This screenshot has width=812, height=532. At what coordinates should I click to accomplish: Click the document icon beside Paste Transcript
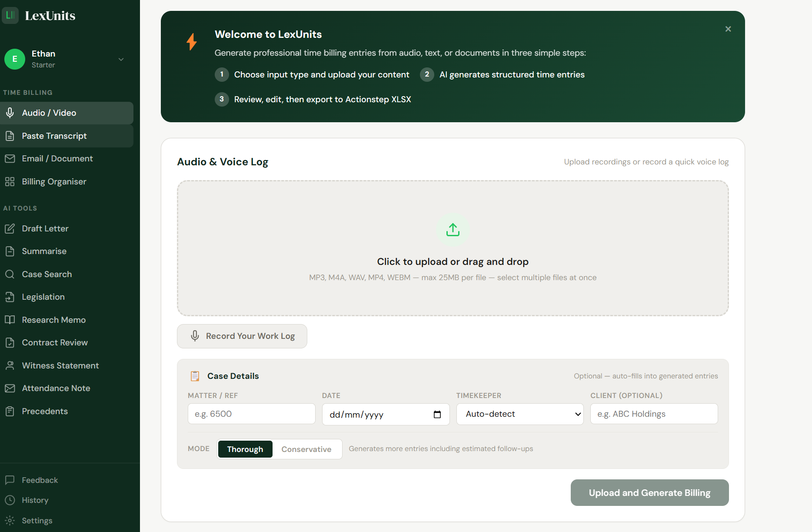click(x=10, y=136)
